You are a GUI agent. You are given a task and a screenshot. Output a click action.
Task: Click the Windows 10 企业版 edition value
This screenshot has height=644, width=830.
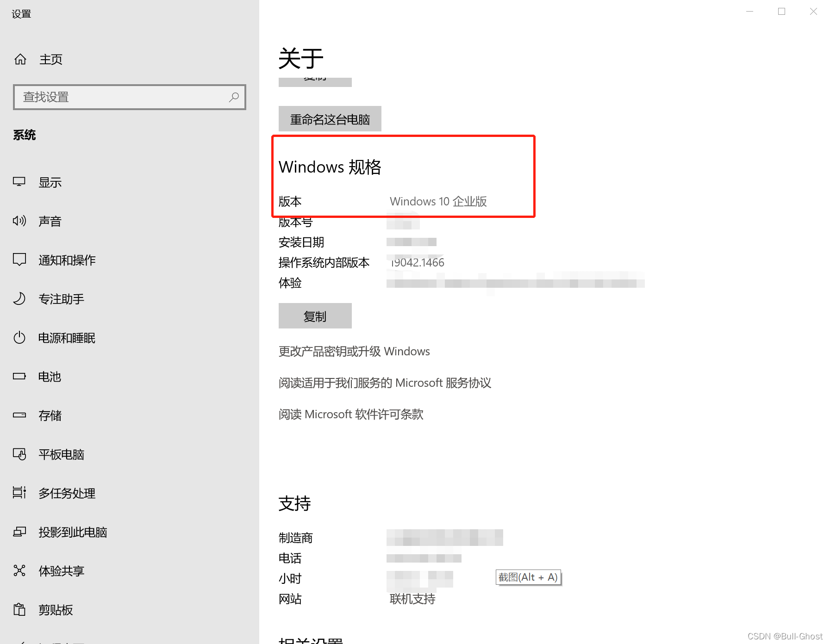coord(438,202)
